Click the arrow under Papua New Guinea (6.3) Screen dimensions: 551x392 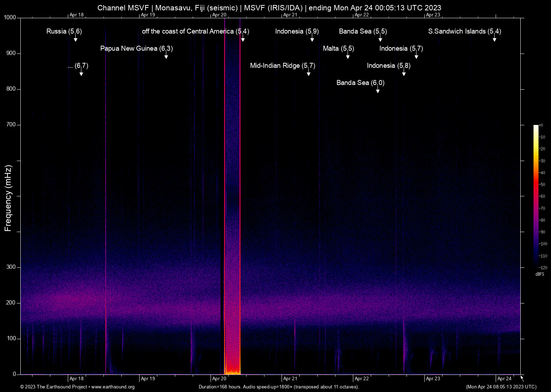coord(166,56)
